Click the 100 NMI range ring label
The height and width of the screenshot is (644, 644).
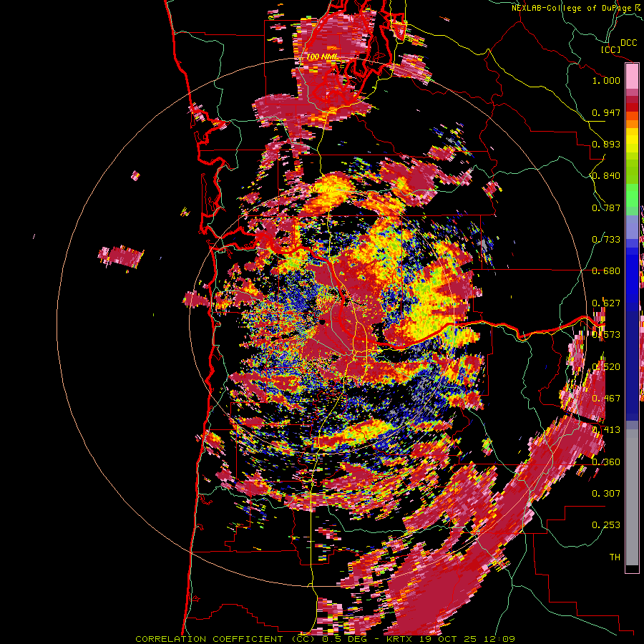coord(321,57)
